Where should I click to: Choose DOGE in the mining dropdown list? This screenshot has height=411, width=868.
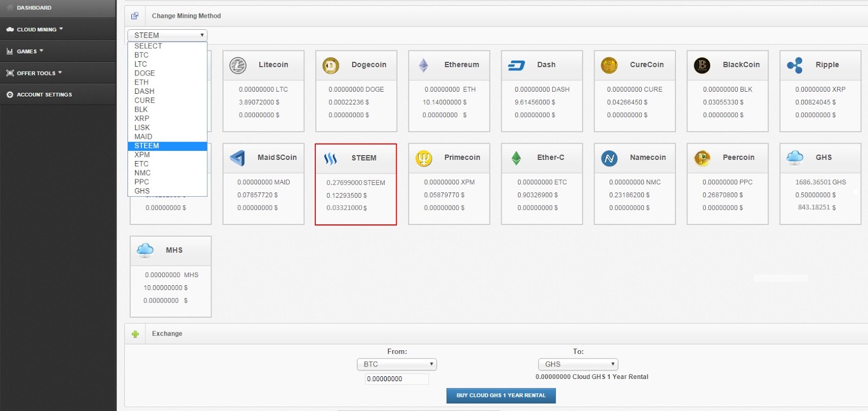point(168,73)
